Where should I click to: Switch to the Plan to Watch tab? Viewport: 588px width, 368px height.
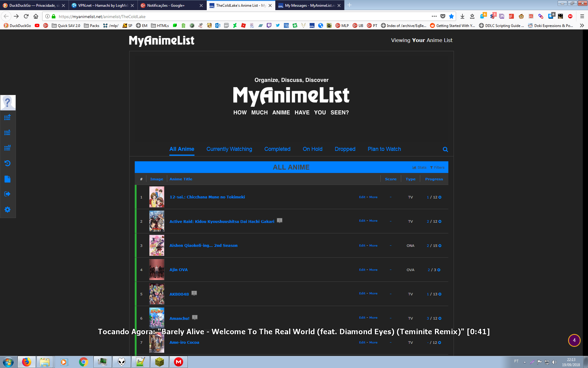[x=384, y=149]
